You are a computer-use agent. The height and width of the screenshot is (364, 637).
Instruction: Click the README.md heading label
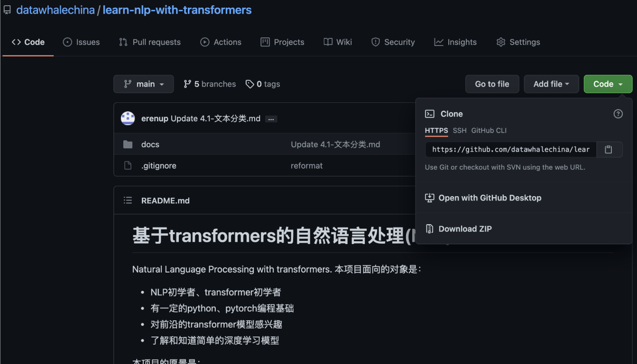click(166, 200)
